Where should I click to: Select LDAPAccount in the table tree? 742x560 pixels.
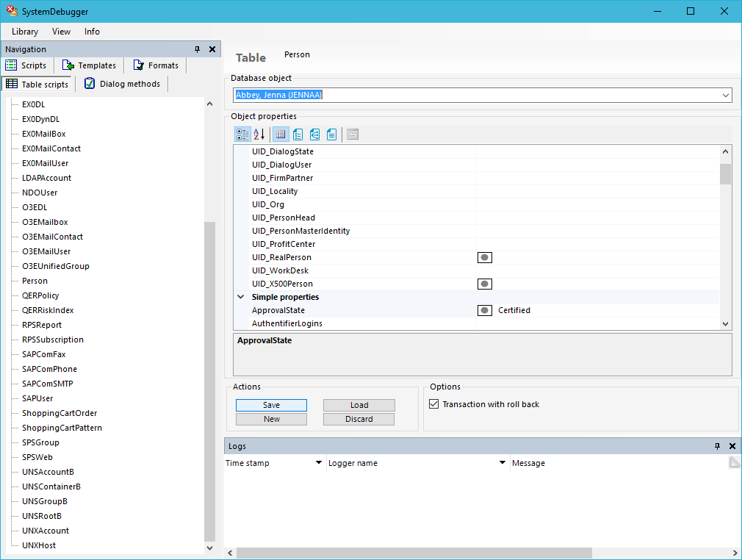(x=46, y=178)
